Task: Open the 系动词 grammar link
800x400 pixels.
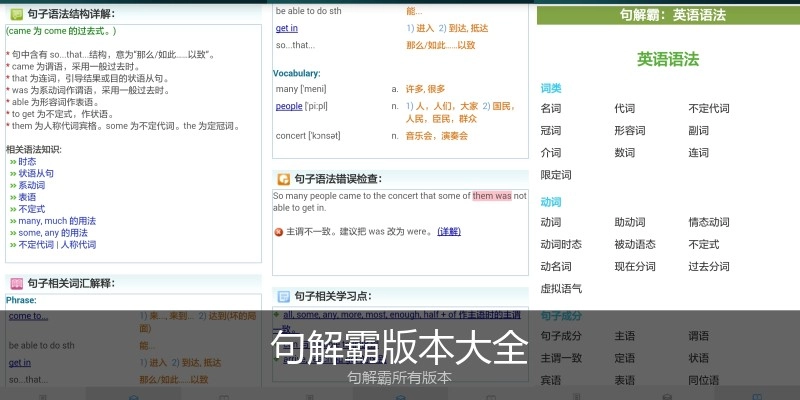Action: [x=32, y=185]
